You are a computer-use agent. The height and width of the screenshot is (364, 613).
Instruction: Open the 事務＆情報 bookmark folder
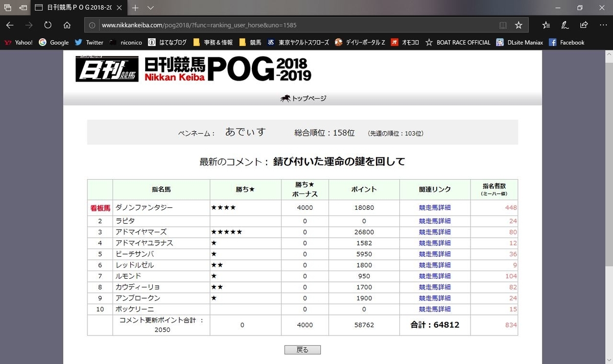[x=213, y=42]
